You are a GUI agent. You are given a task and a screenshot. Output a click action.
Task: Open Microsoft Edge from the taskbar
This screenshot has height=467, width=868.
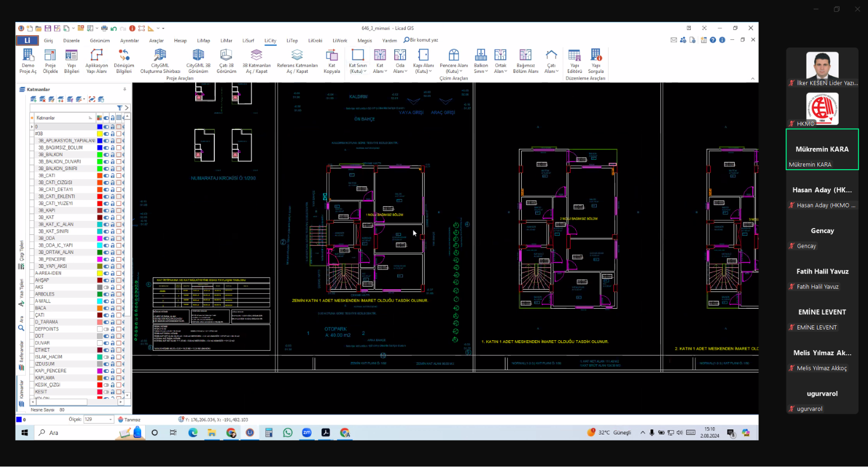click(193, 433)
